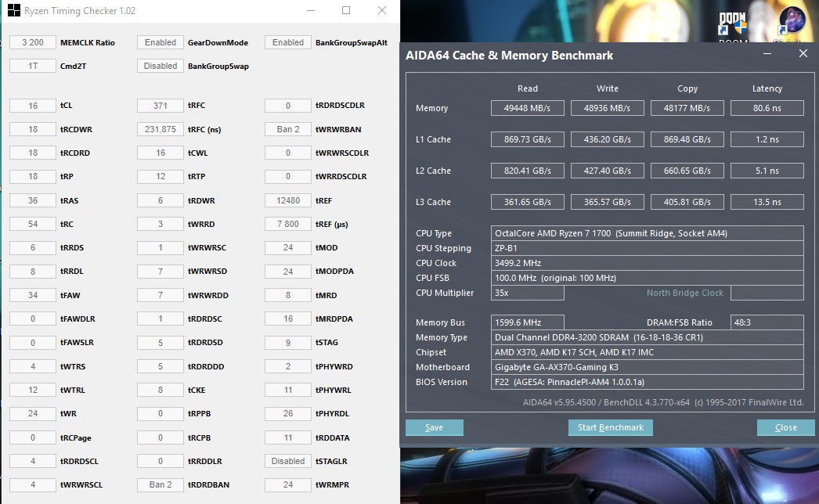Select the tRRDL value 8 field
This screenshot has height=504, width=819.
[33, 272]
